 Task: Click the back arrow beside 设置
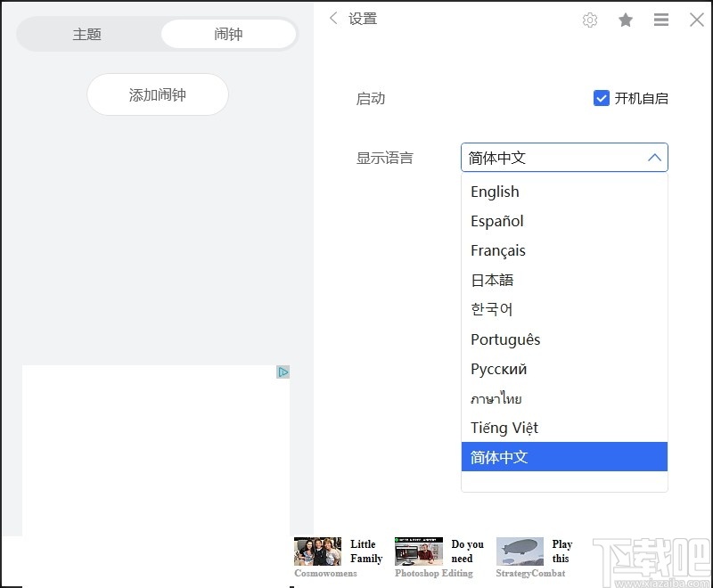(x=333, y=18)
